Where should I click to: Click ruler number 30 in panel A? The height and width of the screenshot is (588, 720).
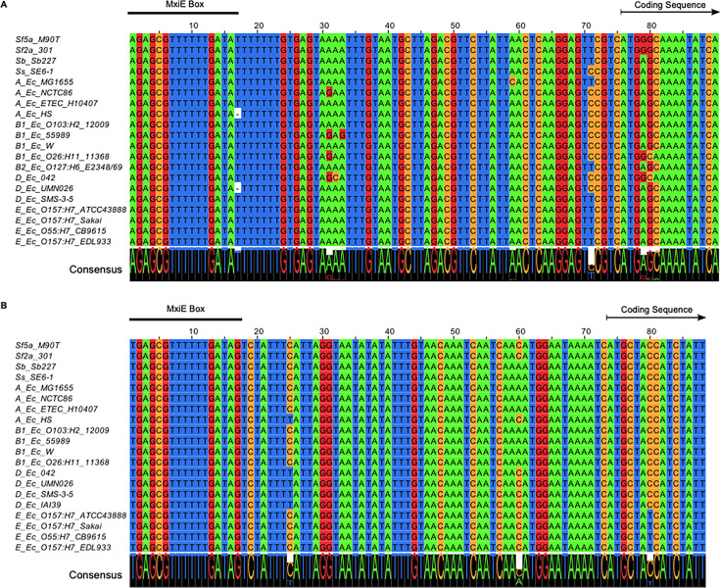(x=324, y=25)
